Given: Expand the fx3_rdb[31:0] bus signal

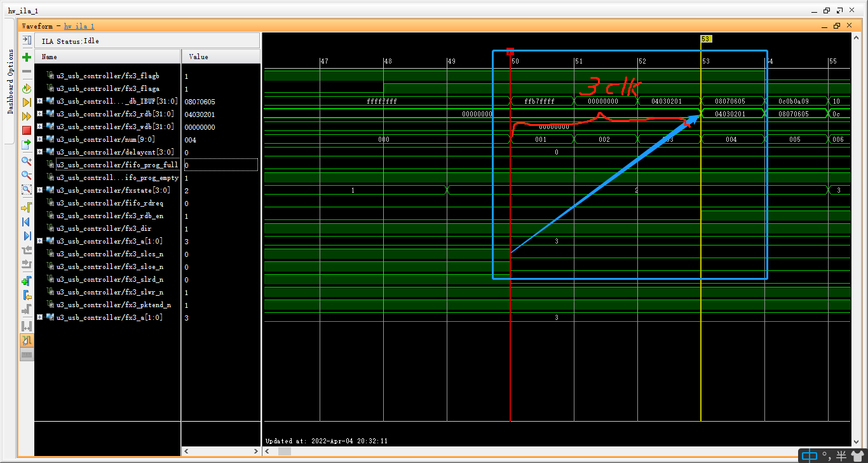Looking at the screenshot, I should (x=39, y=114).
